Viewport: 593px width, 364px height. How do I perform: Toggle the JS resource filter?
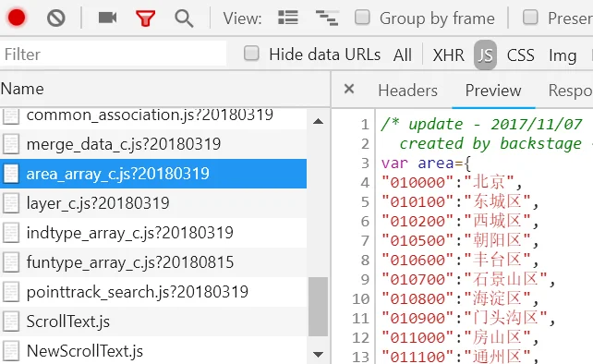(x=485, y=55)
